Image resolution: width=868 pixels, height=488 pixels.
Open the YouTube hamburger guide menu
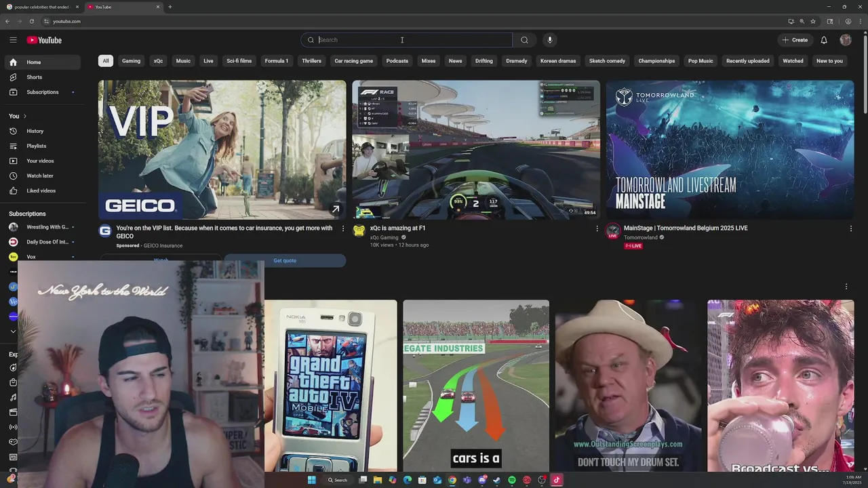point(13,40)
